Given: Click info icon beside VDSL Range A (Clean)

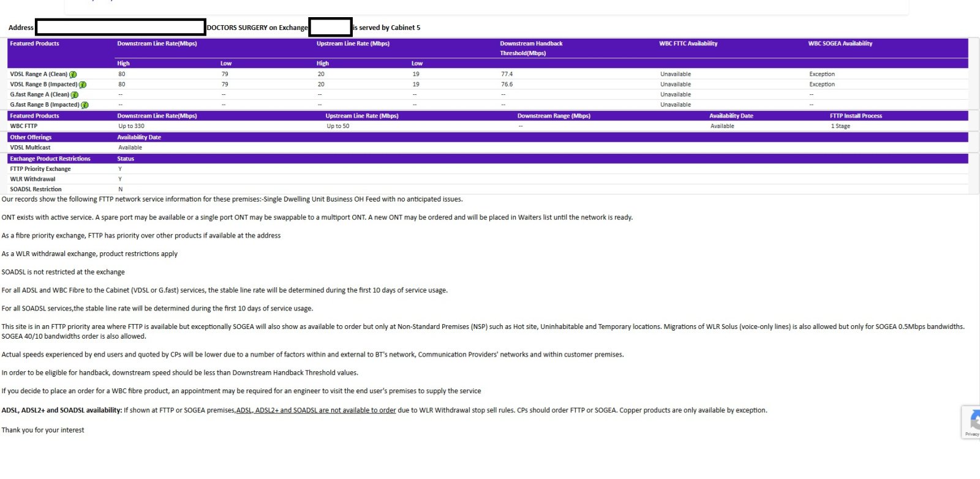Looking at the screenshot, I should (x=73, y=75).
